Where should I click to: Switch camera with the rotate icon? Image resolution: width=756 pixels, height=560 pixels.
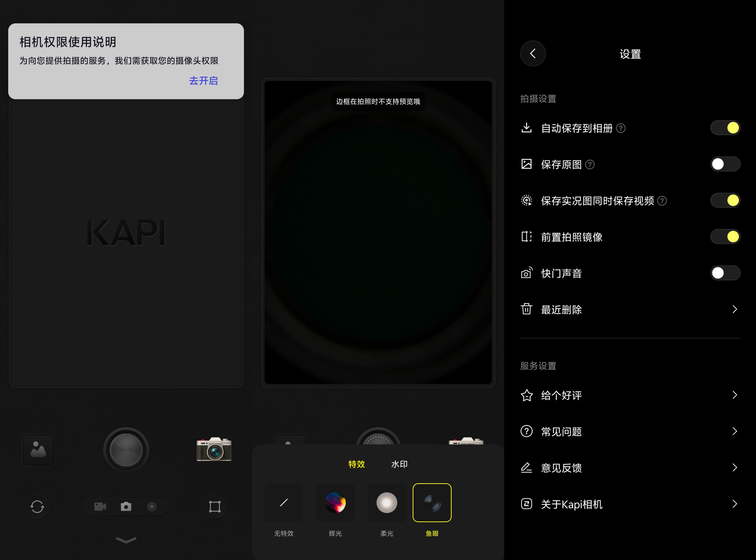[x=37, y=507]
